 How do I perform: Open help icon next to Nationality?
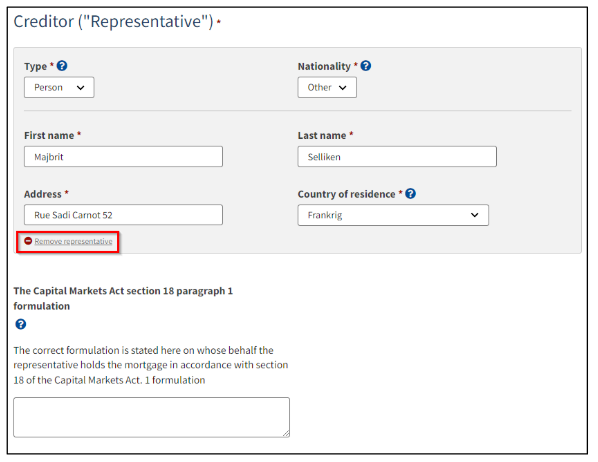pyautogui.click(x=366, y=66)
